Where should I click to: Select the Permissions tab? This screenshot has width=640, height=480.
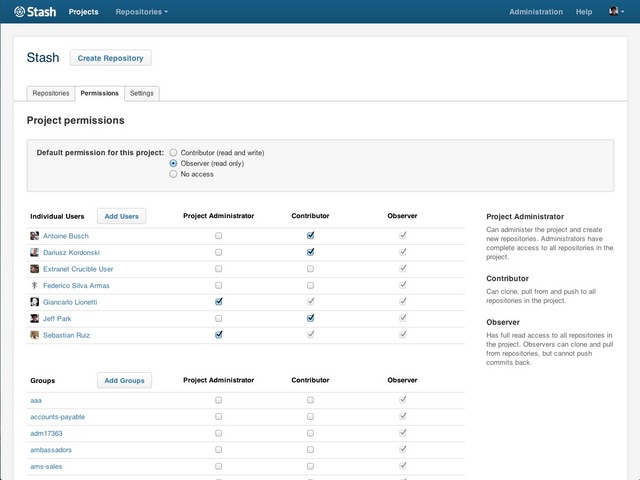coord(99,93)
